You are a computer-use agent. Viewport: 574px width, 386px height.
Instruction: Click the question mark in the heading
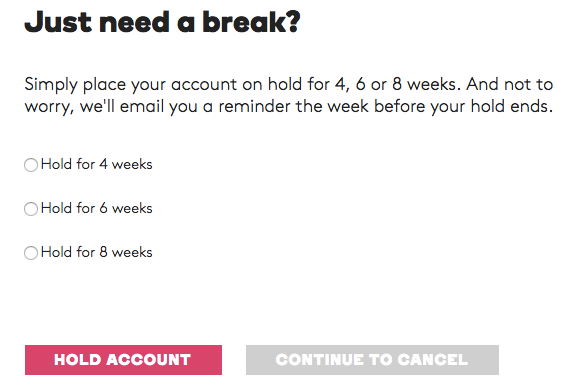click(x=294, y=22)
